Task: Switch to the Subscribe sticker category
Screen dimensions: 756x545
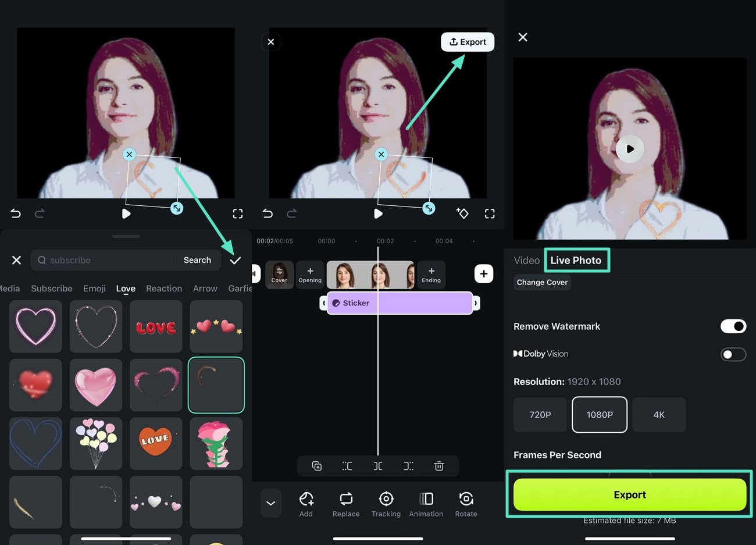Action: coord(52,288)
